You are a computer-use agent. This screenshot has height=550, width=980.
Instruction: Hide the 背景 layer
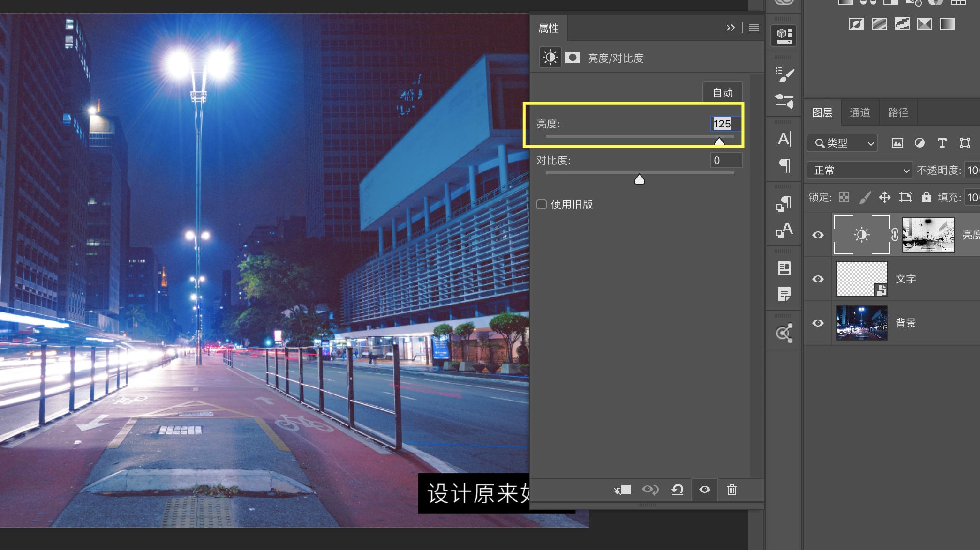click(x=817, y=323)
